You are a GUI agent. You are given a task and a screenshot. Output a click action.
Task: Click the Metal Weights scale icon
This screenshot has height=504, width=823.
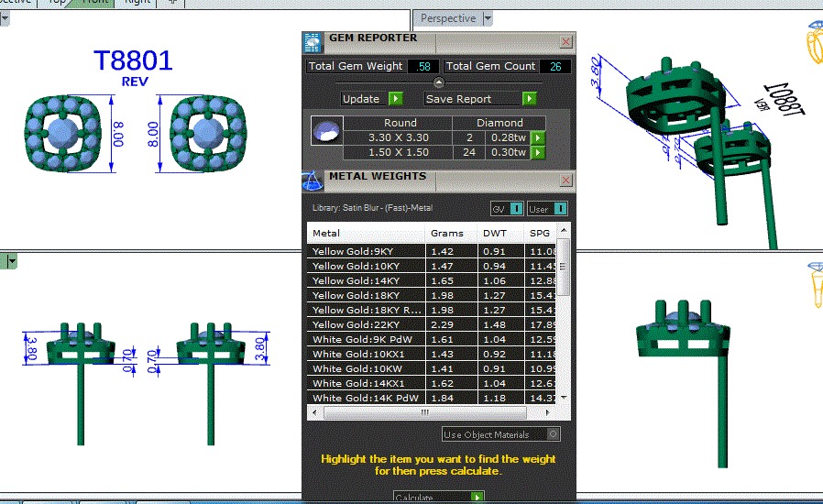tap(313, 181)
